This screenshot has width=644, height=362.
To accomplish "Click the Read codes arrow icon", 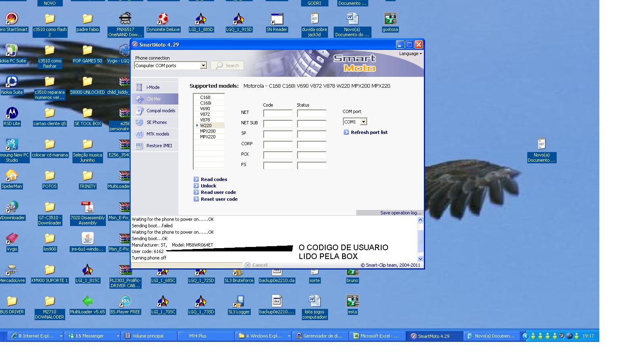I will 196,179.
